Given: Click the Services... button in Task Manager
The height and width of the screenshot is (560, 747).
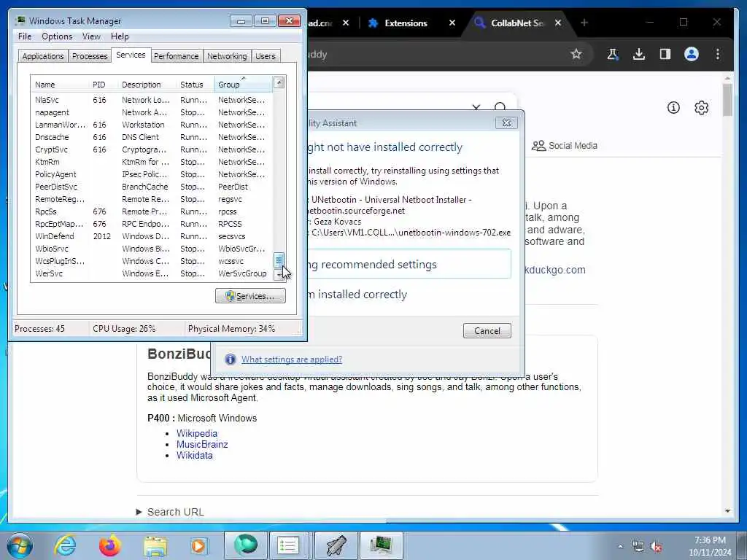Looking at the screenshot, I should point(250,296).
